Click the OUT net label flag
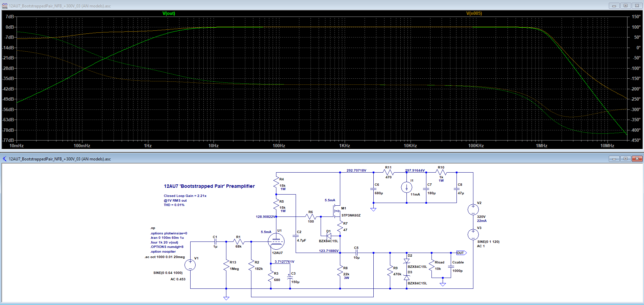Viewport: 644px width, 305px height. (x=461, y=253)
